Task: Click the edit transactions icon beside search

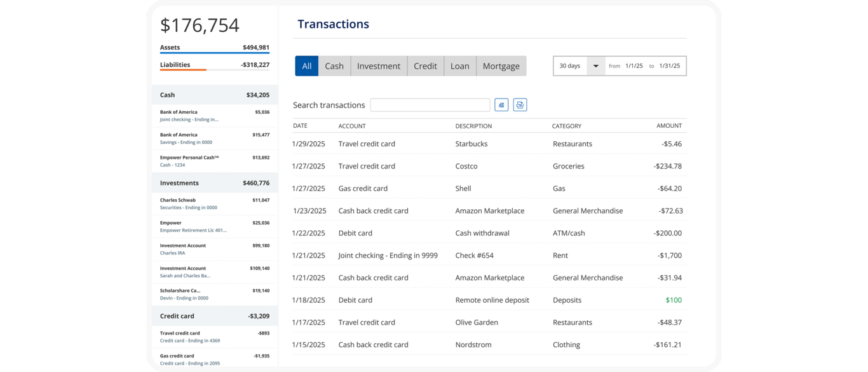Action: pyautogui.click(x=501, y=105)
